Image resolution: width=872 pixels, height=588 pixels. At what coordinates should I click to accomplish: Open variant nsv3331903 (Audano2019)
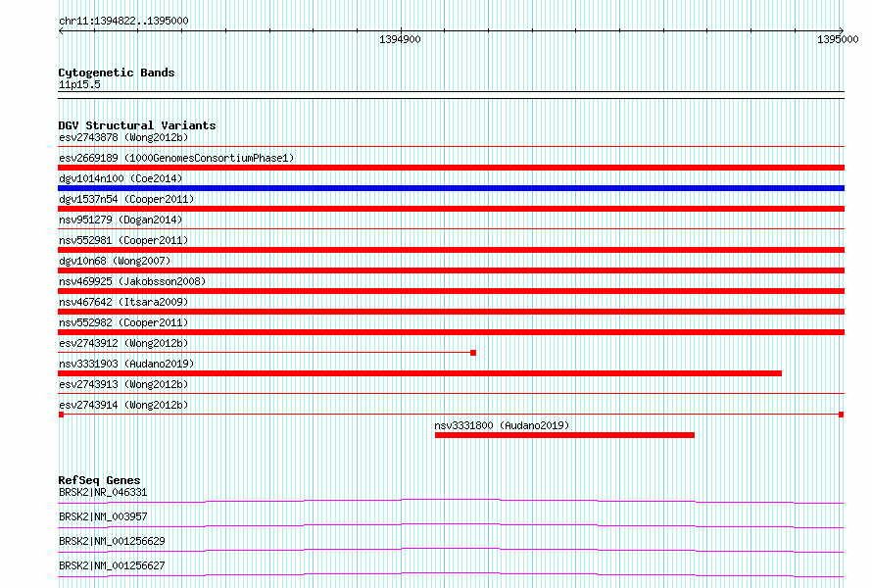coord(126,364)
